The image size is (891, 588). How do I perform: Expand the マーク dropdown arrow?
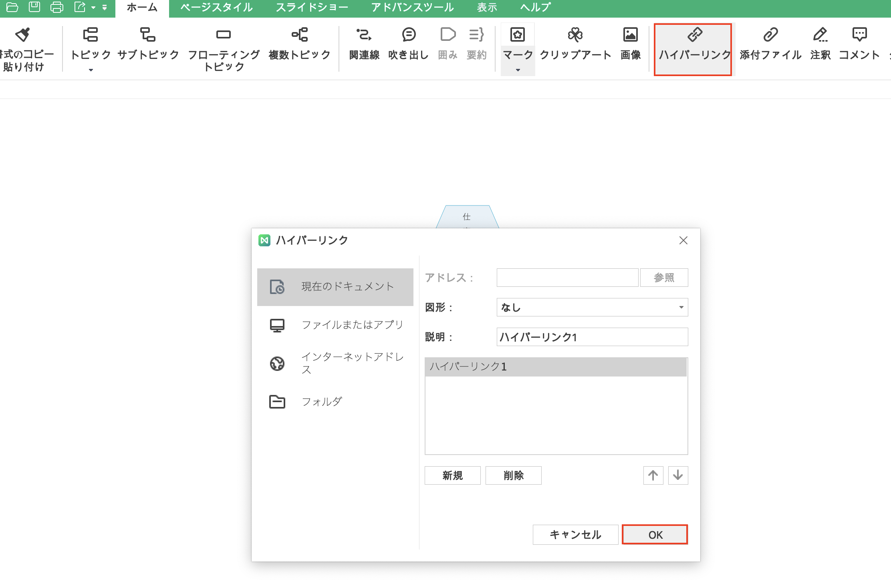point(518,70)
